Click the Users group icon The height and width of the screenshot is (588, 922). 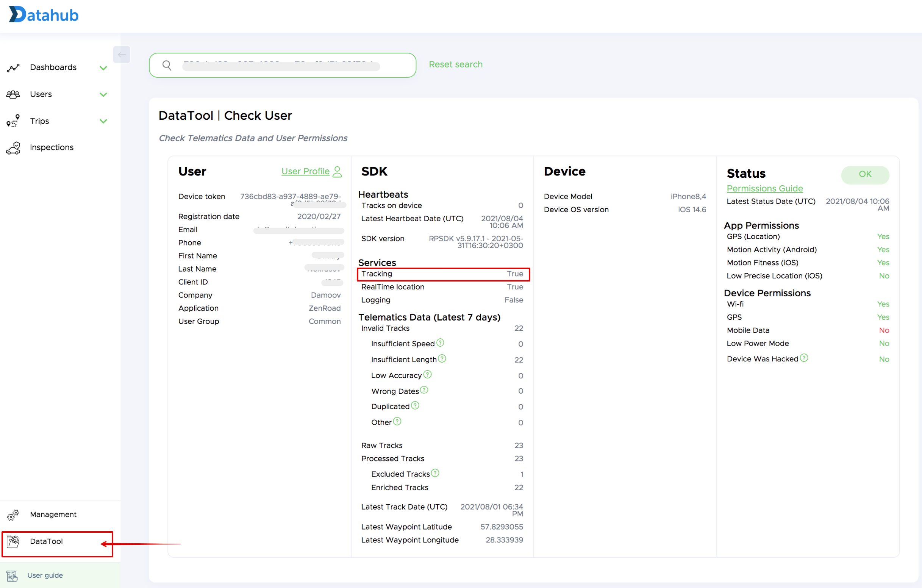pyautogui.click(x=13, y=94)
